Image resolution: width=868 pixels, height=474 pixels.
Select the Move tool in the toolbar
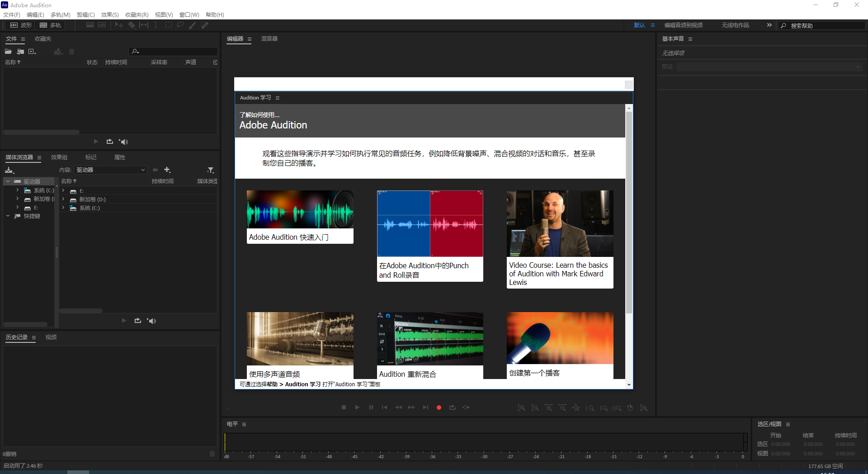118,25
